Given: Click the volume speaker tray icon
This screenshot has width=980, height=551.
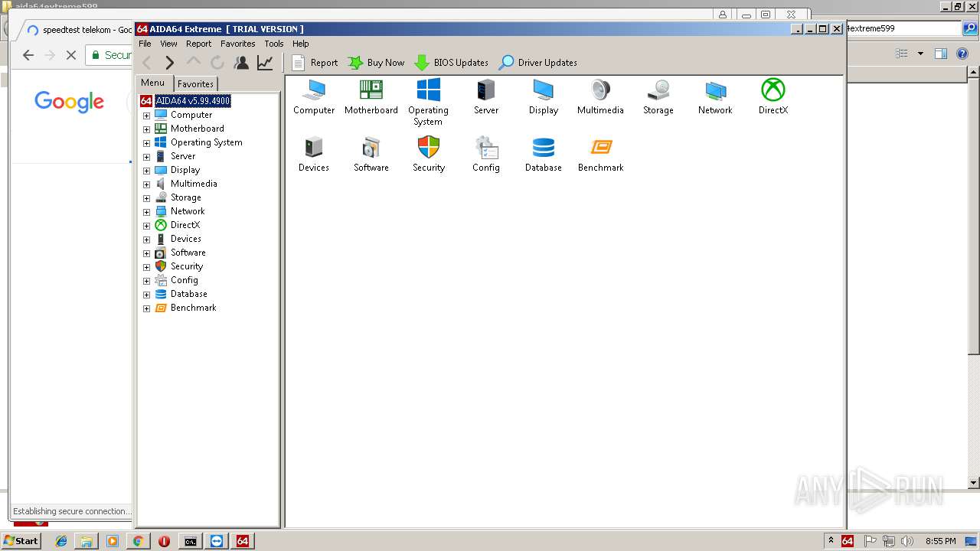Looking at the screenshot, I should [x=907, y=541].
